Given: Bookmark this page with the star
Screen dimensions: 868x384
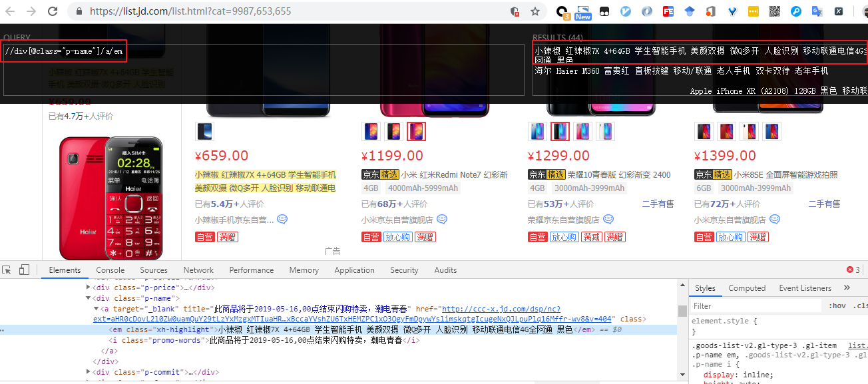Looking at the screenshot, I should [x=535, y=11].
